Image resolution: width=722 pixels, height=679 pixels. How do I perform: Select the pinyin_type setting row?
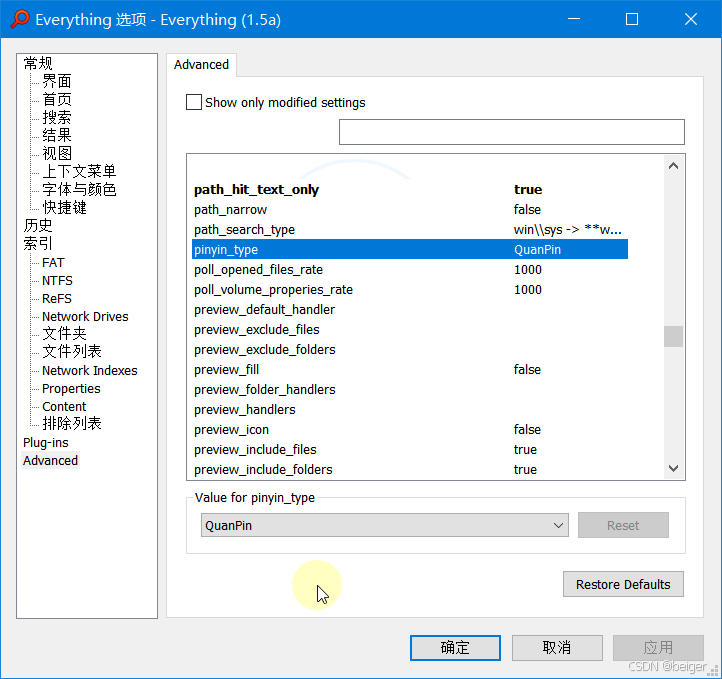pyautogui.click(x=410, y=250)
